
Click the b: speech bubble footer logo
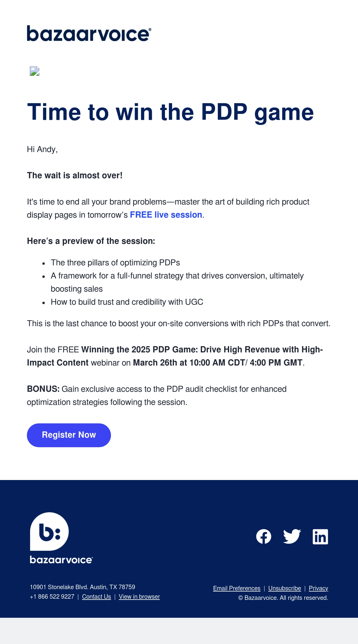(49, 531)
